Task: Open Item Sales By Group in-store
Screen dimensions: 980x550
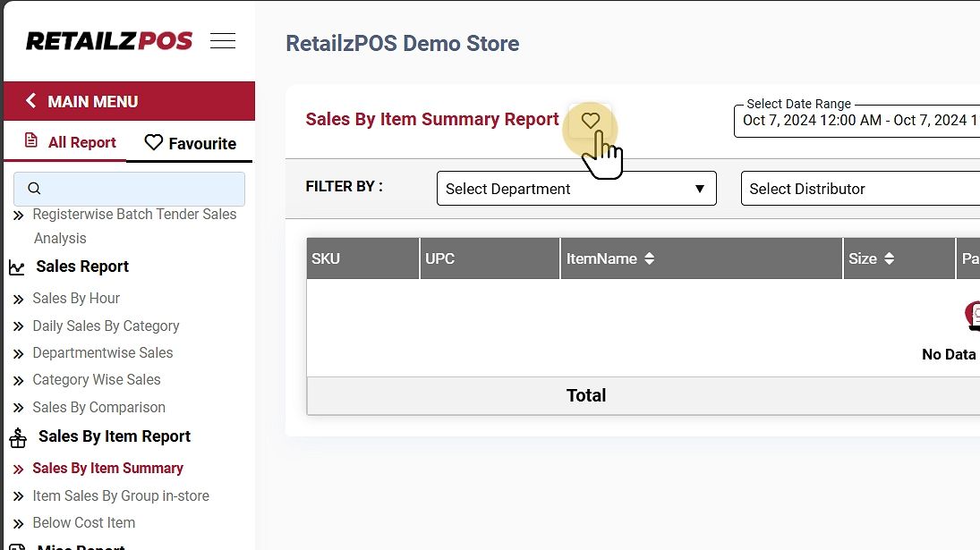Action: point(121,495)
